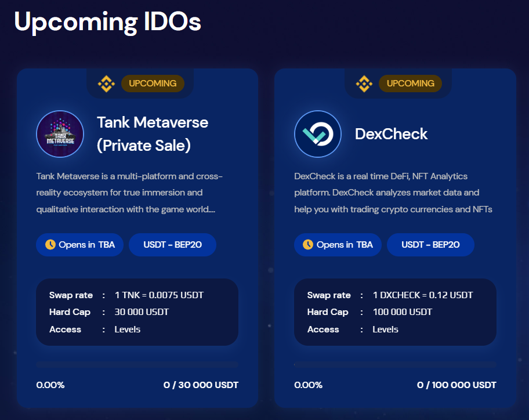The width and height of the screenshot is (529, 420).
Task: Click Binance chain icon on Tank Metaverse card
Action: [x=106, y=84]
